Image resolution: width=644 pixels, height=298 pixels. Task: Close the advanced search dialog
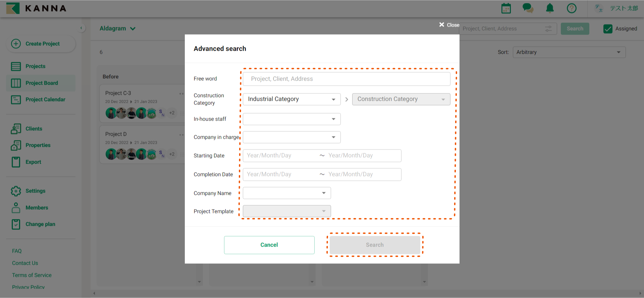[x=449, y=25]
